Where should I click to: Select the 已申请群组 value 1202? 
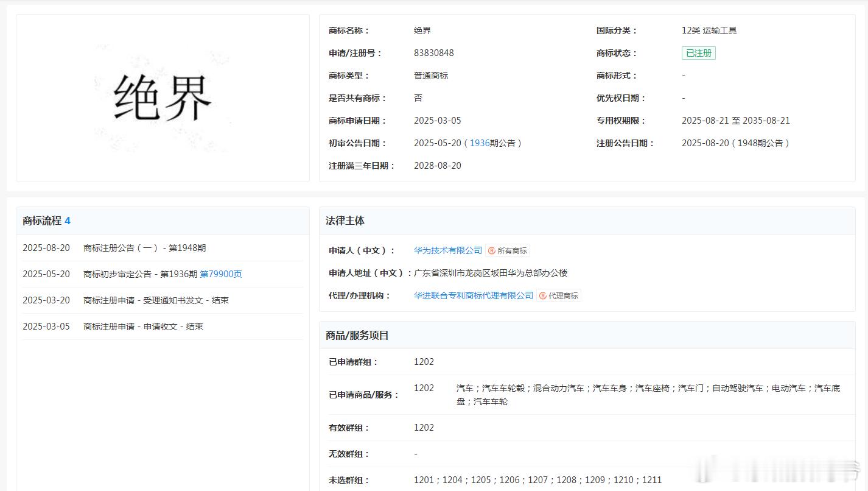click(x=424, y=362)
